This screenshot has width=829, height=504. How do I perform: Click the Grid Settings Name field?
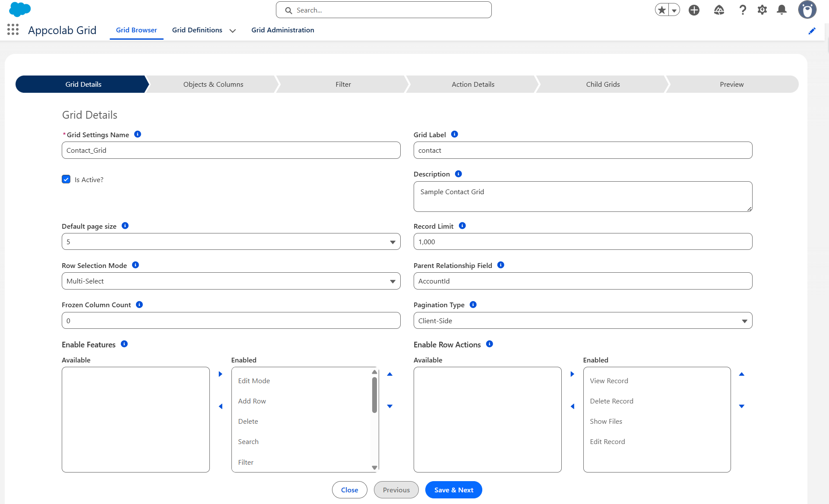coord(231,150)
